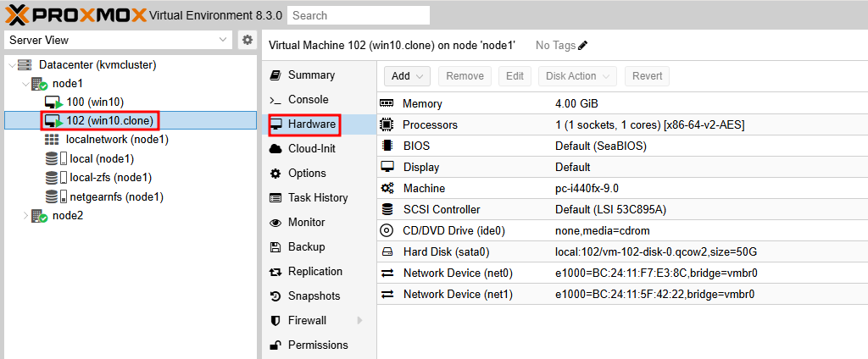Open the Summary tab

[x=319, y=75]
